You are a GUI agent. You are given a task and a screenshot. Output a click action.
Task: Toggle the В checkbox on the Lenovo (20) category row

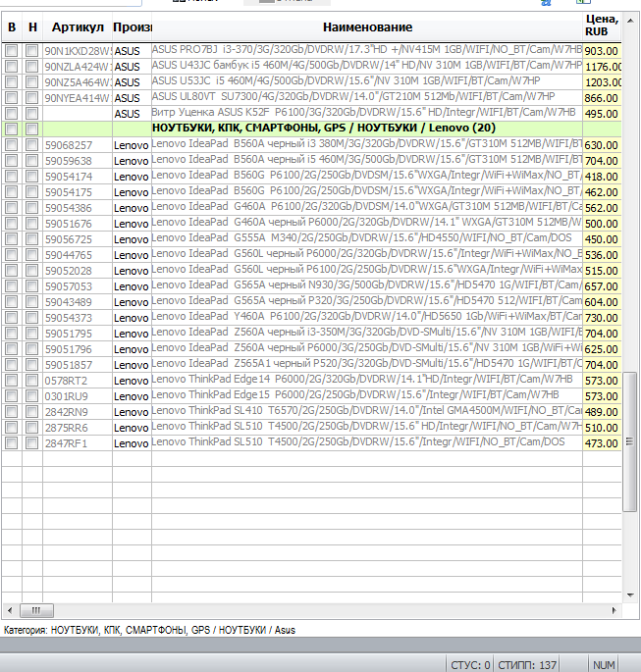(x=12, y=129)
